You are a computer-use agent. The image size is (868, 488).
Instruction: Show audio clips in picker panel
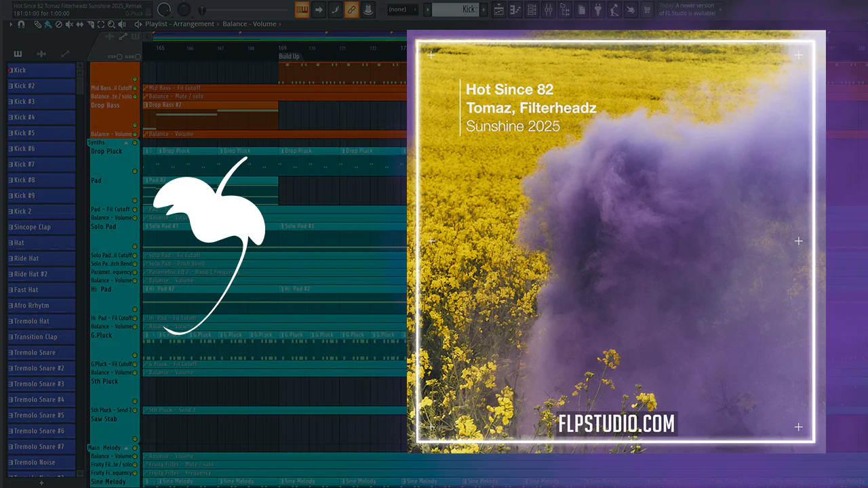coord(41,54)
